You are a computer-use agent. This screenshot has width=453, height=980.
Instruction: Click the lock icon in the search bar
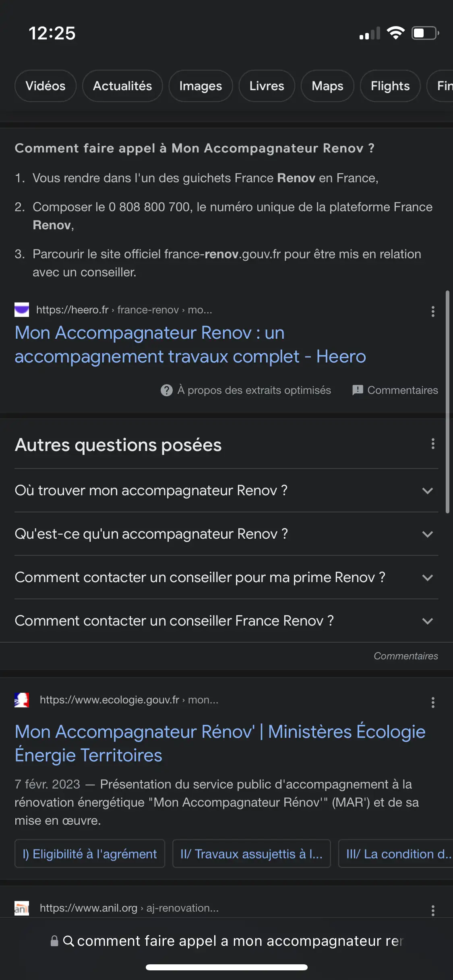[54, 941]
